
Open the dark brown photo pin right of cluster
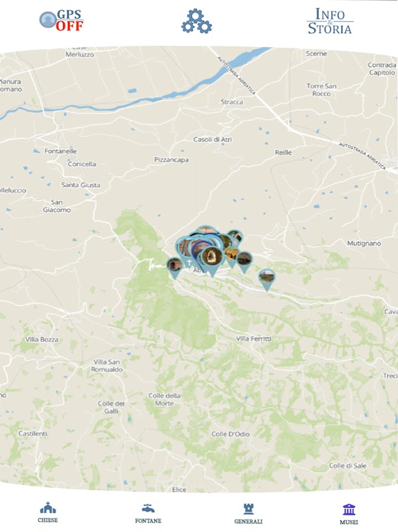[x=245, y=261]
